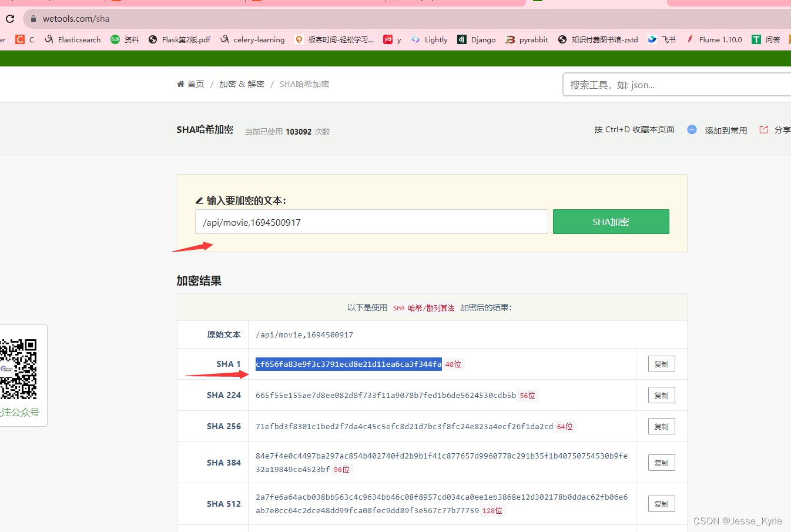Click the home icon next to 首页
Screen dimensions: 791x532
coord(180,83)
